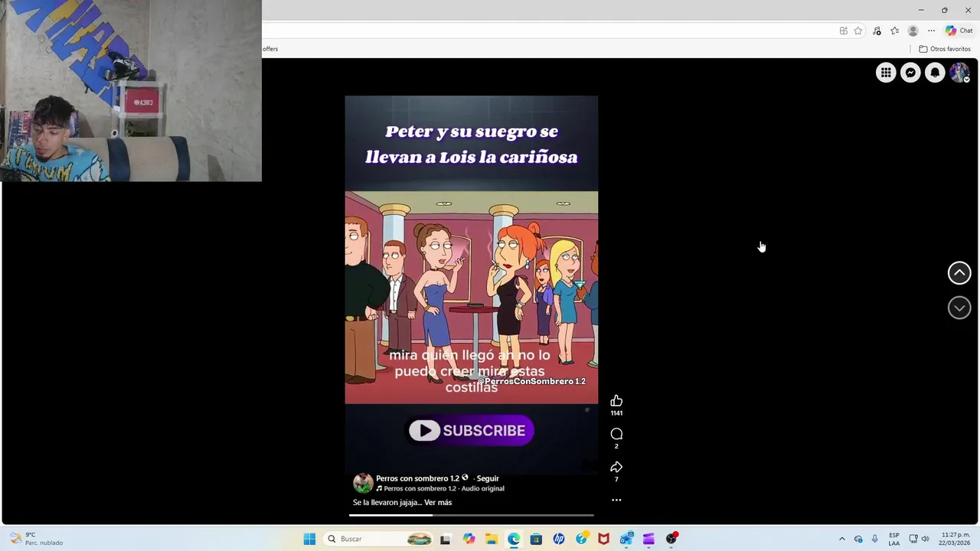Screen dimensions: 980x551
Task: Open Facebook notifications bell
Action: click(935, 73)
